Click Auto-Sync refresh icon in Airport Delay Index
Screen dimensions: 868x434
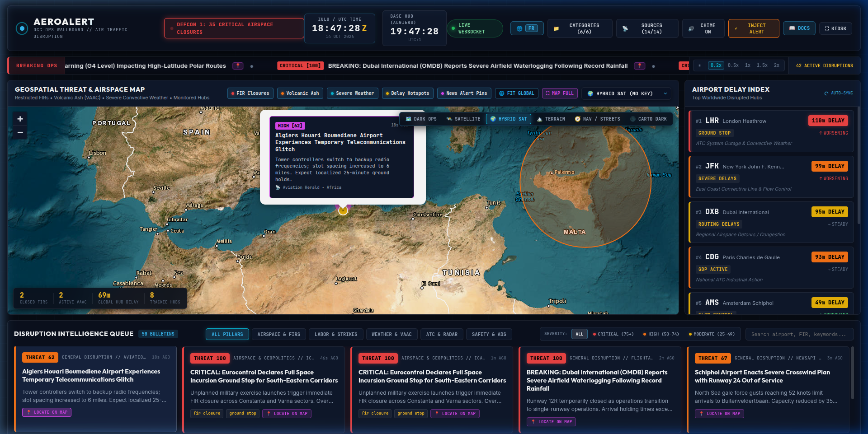826,93
